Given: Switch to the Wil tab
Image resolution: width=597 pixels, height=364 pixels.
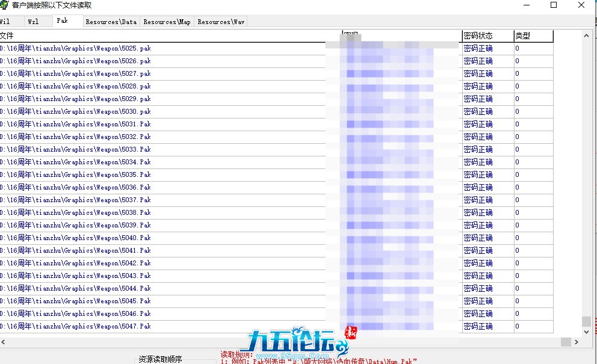Looking at the screenshot, I should 10,22.
